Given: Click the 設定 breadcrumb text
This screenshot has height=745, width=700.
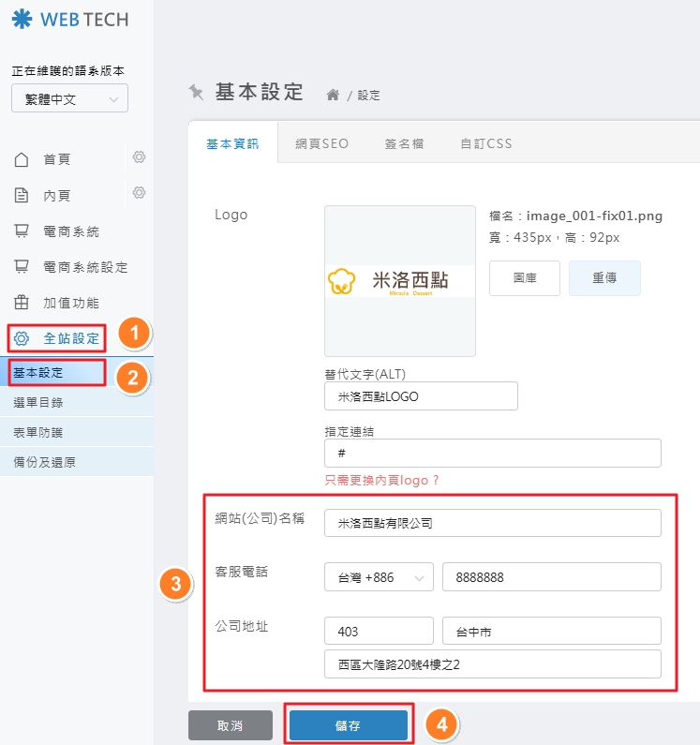Looking at the screenshot, I should 369,96.
